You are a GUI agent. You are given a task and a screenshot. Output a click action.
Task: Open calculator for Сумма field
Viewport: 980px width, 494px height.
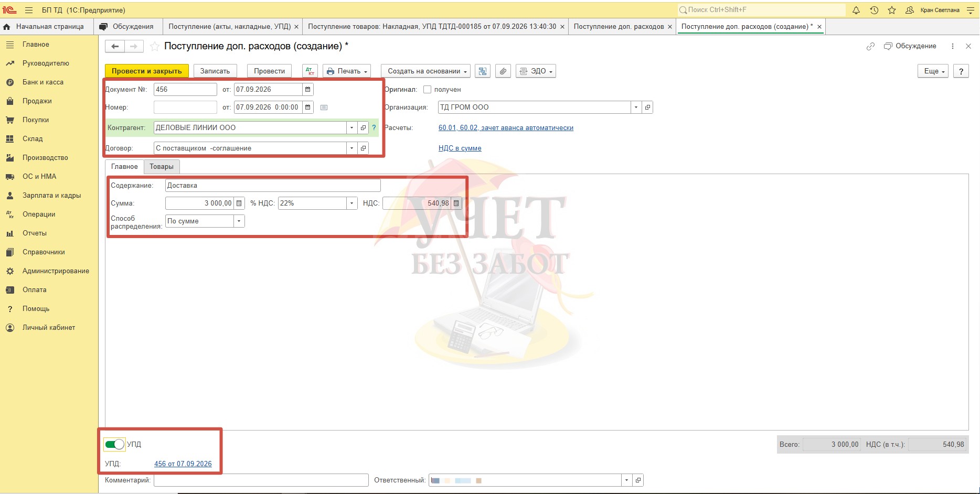click(x=239, y=203)
